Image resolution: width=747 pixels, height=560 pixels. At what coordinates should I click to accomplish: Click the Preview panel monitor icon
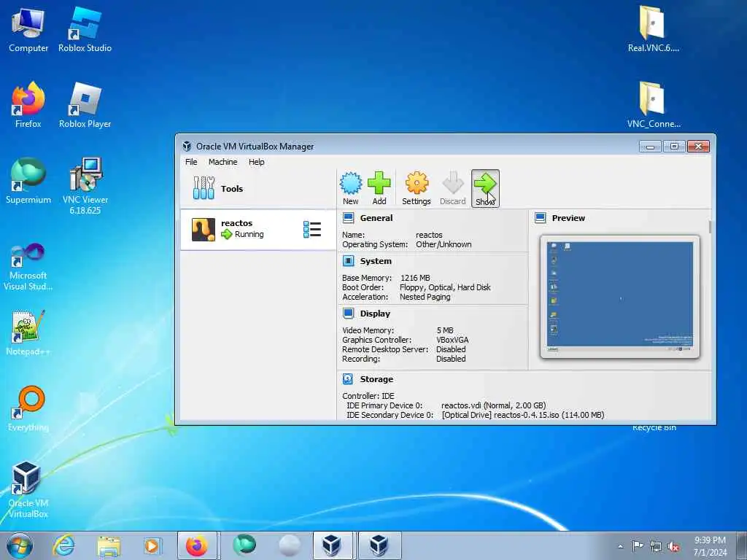pos(541,218)
